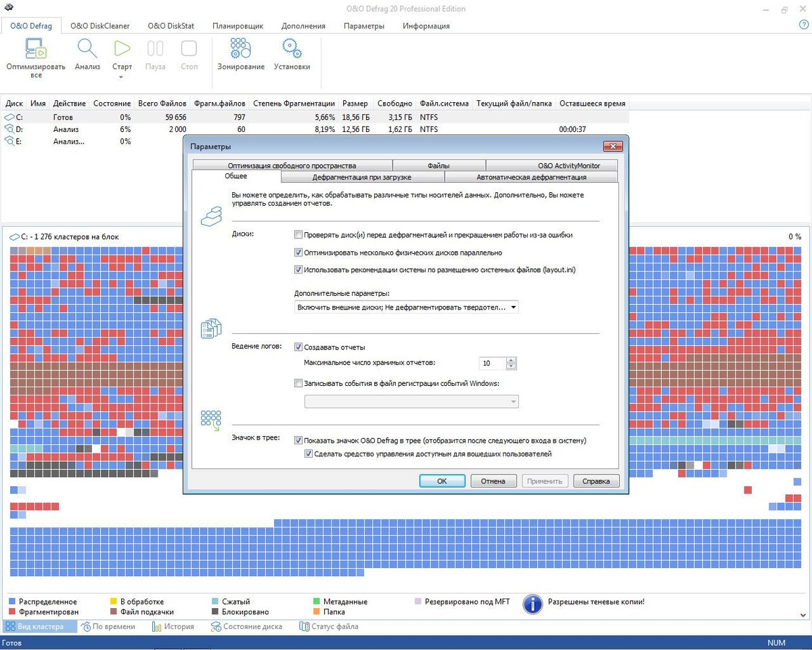812x650 pixels.
Task: Switch to Оптимизация свободного пространства tab
Action: click(x=292, y=165)
